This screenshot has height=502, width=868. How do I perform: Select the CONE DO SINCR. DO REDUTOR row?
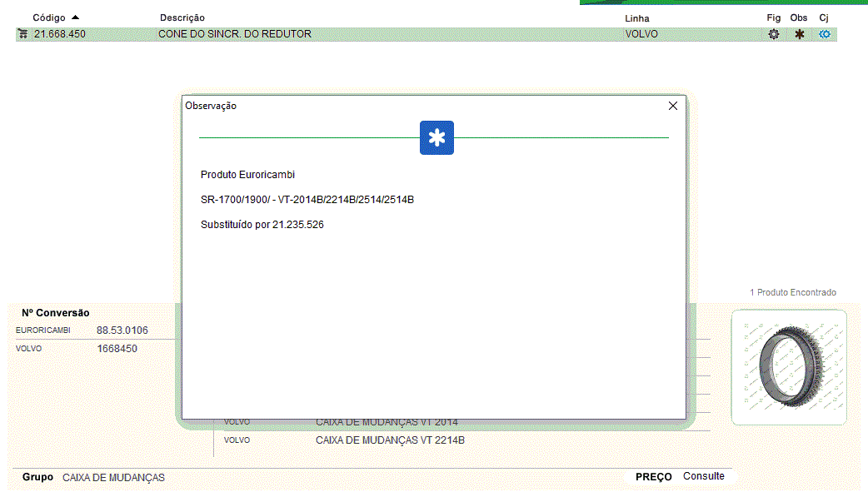click(235, 34)
